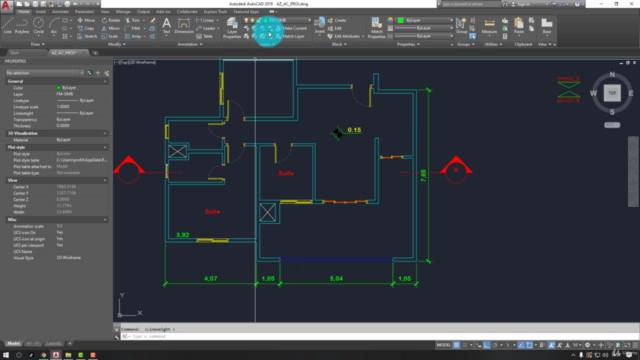Click the green layer color swatch in Layers panel
The image size is (640, 360).
(265, 20)
